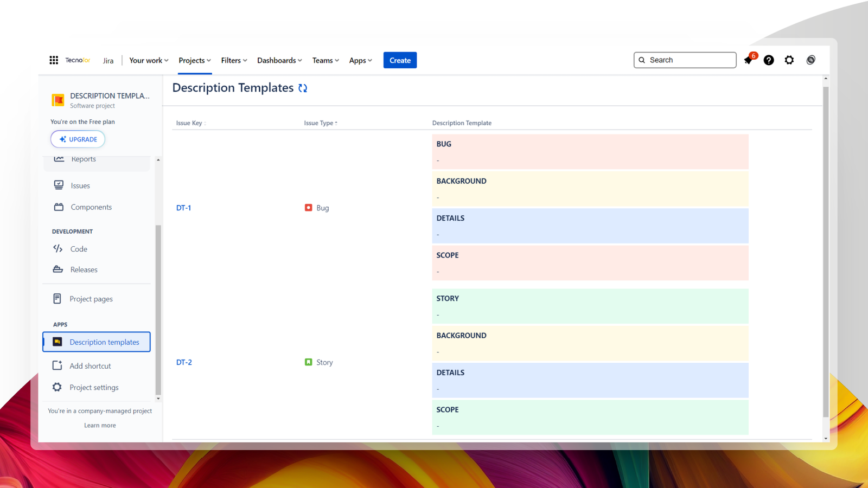Select Description templates in sidebar
868x488 pixels.
(97, 342)
